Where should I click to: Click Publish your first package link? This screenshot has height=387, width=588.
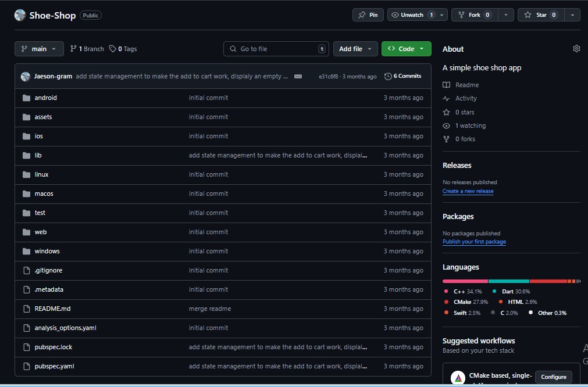(x=474, y=242)
